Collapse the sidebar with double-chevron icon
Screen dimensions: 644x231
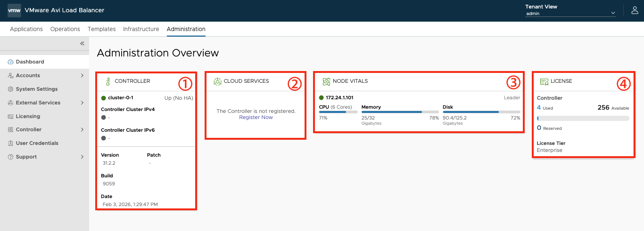(82, 43)
